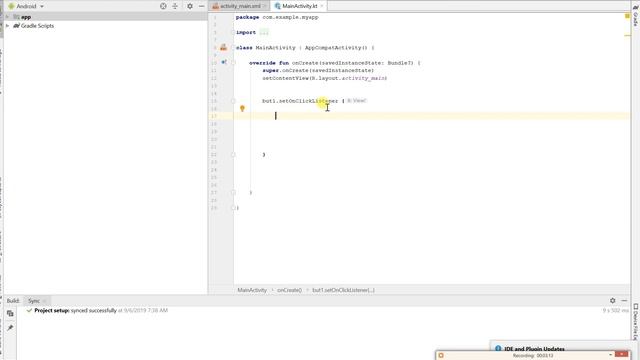The height and width of the screenshot is (360, 640).
Task: Open the Gradle side tool window
Action: (636, 15)
